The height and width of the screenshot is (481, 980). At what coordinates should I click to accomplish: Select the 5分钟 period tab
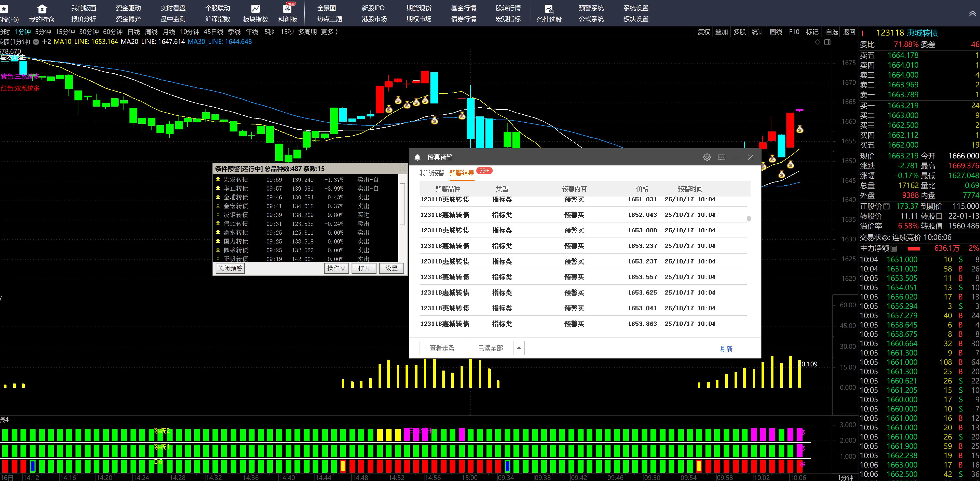pyautogui.click(x=43, y=32)
